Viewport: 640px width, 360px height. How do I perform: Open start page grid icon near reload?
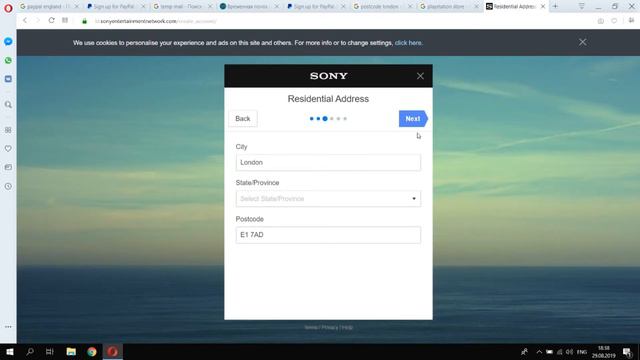click(x=65, y=20)
